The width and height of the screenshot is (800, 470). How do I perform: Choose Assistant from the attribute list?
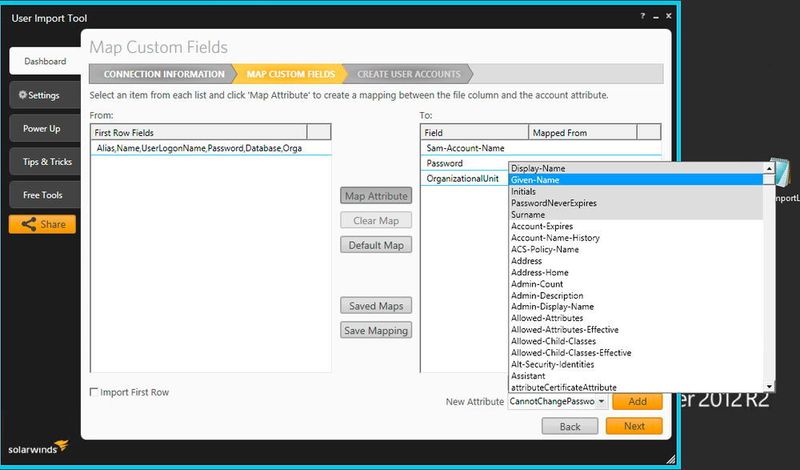pyautogui.click(x=636, y=376)
